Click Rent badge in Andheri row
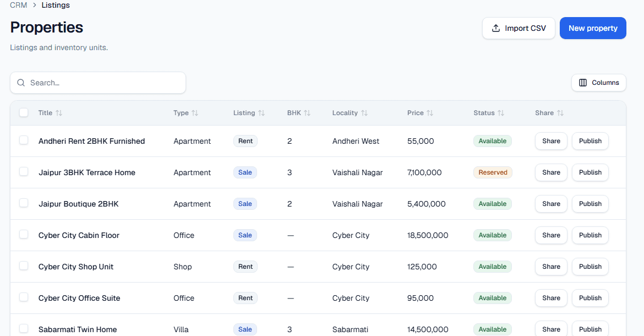Viewport: 644px width, 336px height. click(x=245, y=141)
